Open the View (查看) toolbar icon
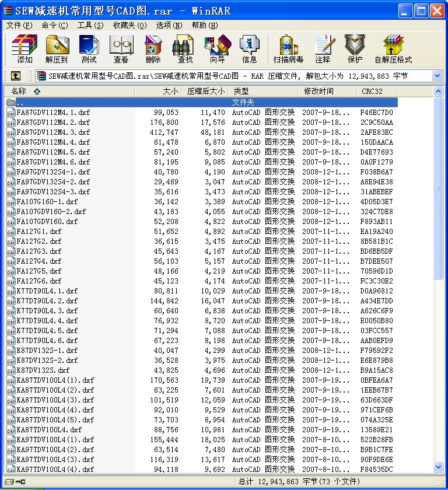Viewport: 448px width, 490px height. click(121, 49)
